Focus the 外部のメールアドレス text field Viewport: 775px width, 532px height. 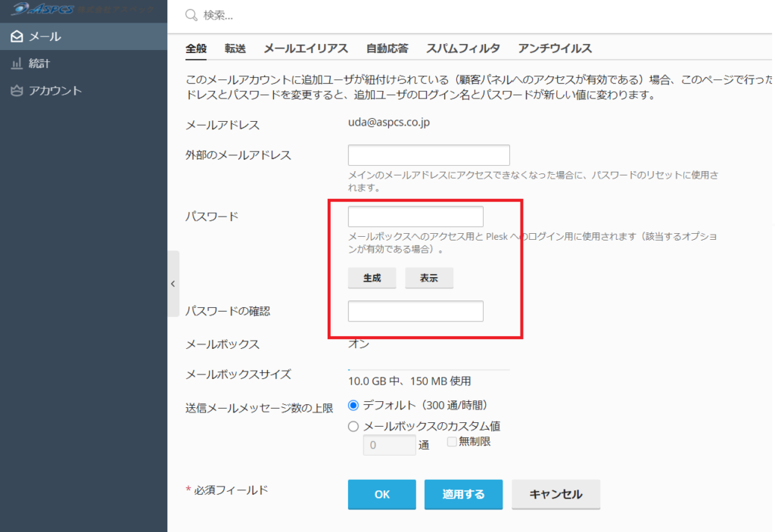pos(428,155)
